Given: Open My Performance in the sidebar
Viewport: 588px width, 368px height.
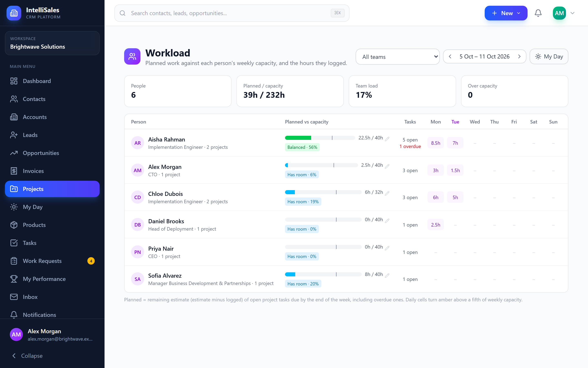Looking at the screenshot, I should coord(52,279).
